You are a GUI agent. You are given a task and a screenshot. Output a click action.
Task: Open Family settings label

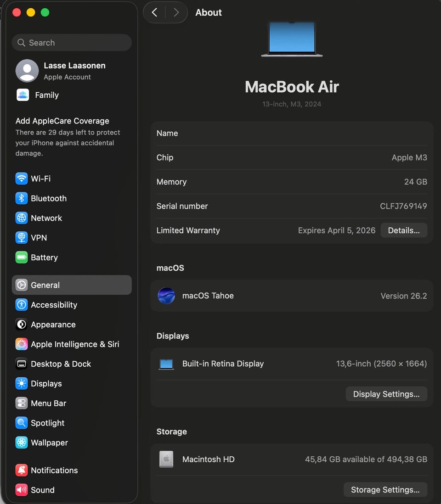tap(47, 95)
